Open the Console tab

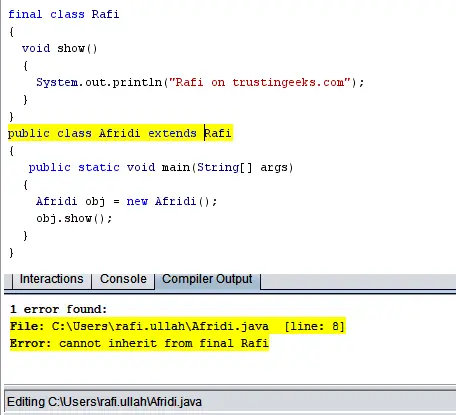123,279
